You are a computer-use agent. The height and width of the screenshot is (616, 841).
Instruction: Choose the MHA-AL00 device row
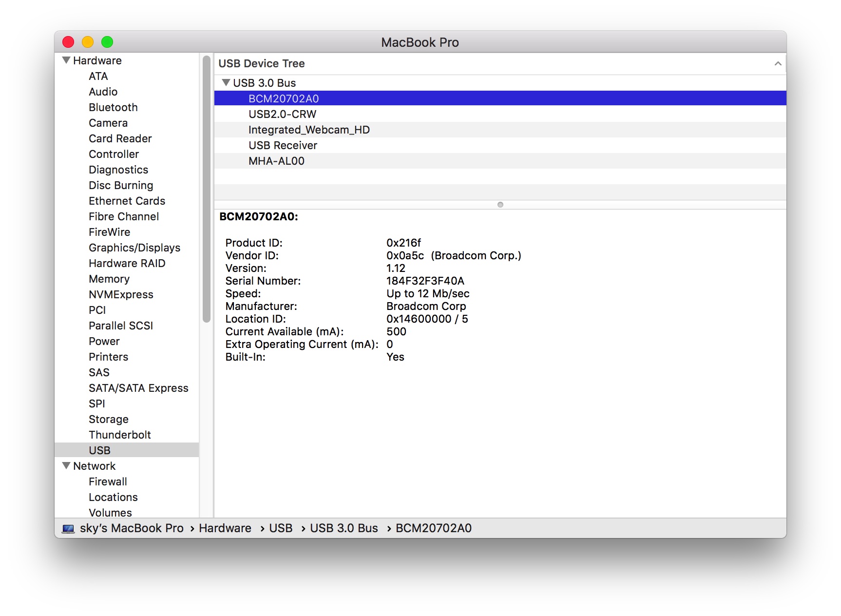coord(500,161)
